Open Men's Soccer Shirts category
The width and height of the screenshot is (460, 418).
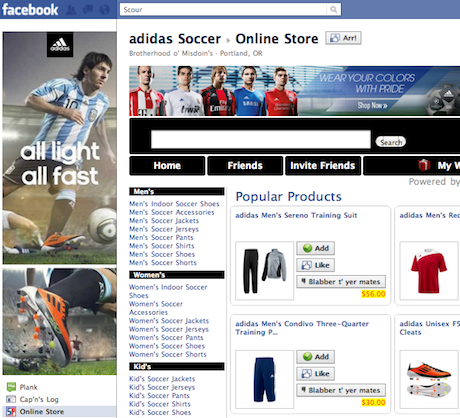[x=162, y=246]
